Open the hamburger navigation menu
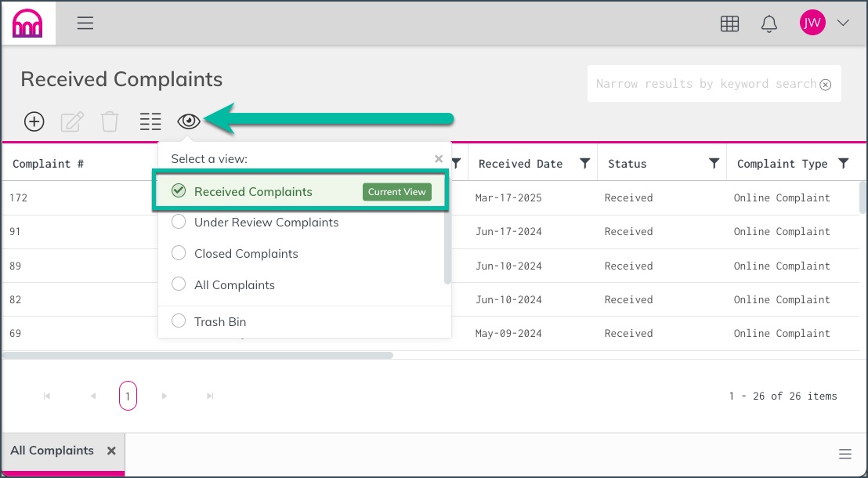 (85, 23)
